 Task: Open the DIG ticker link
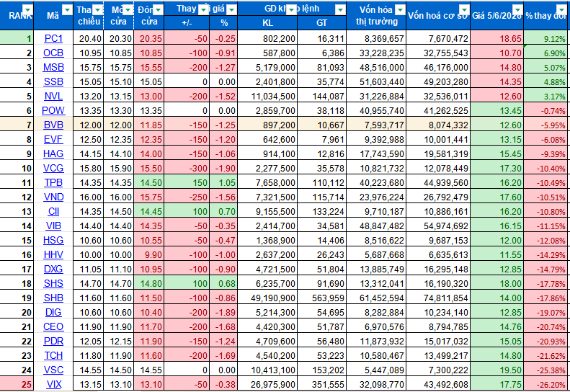pos(53,312)
